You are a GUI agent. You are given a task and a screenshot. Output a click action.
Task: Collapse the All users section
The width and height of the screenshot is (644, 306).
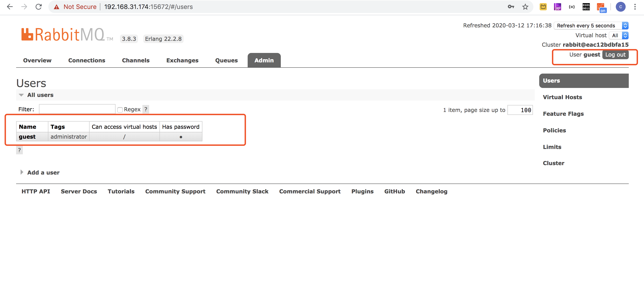coord(40,95)
